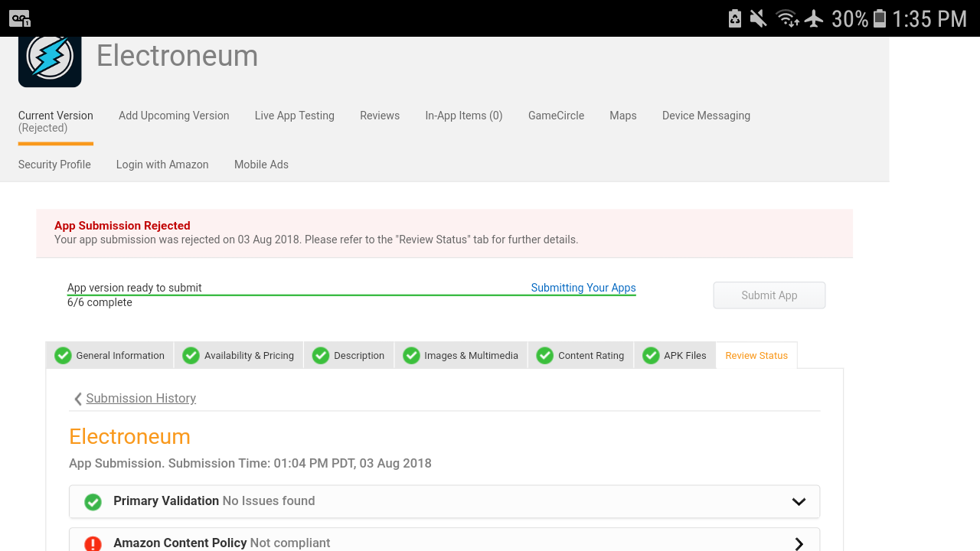Image resolution: width=980 pixels, height=551 pixels.
Task: Click the Primary Validation row label
Action: 166,501
